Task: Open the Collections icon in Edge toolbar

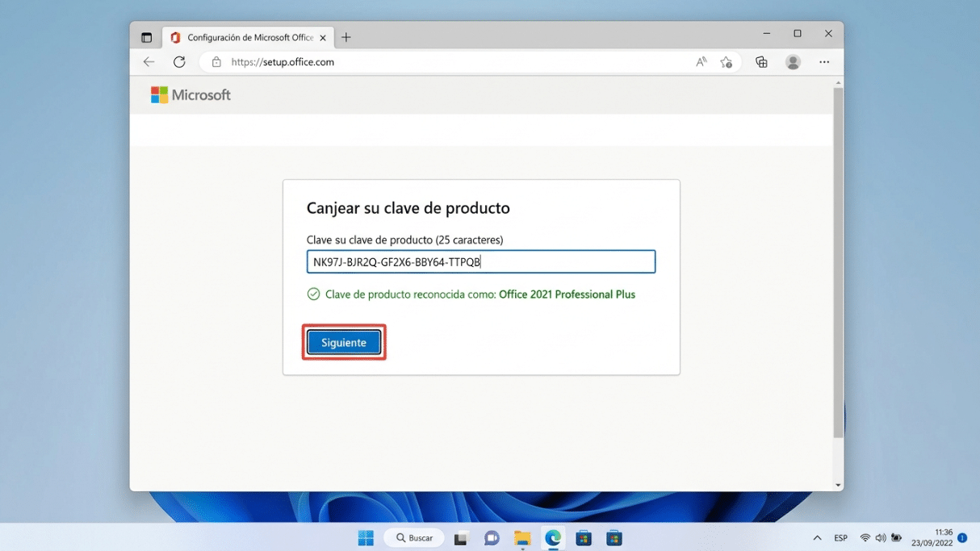Action: 760,61
